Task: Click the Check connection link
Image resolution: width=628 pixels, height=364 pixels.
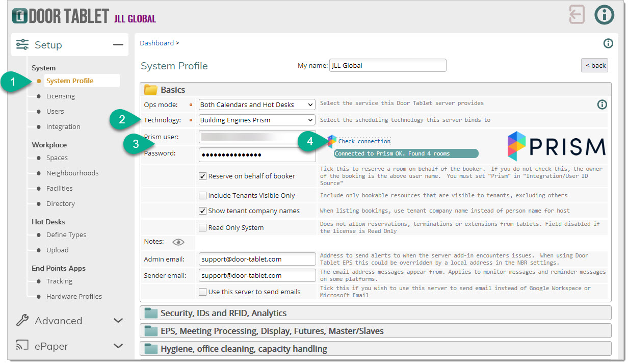Action: click(x=364, y=141)
